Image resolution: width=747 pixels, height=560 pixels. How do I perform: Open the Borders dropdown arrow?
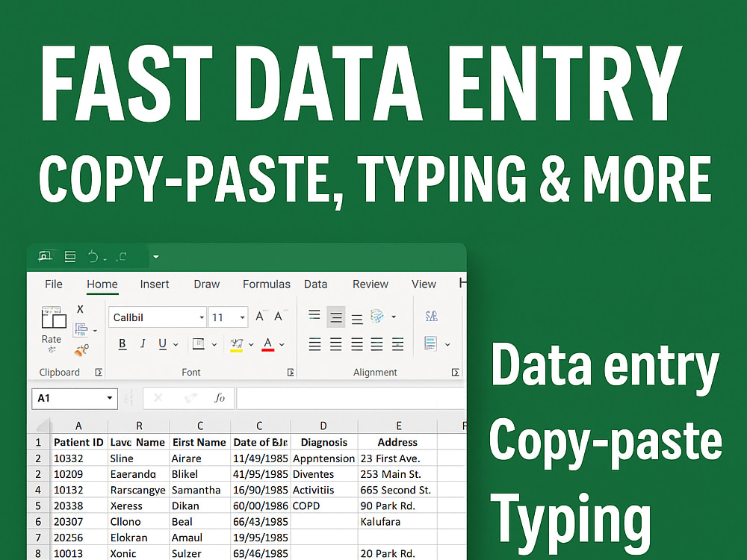214,344
